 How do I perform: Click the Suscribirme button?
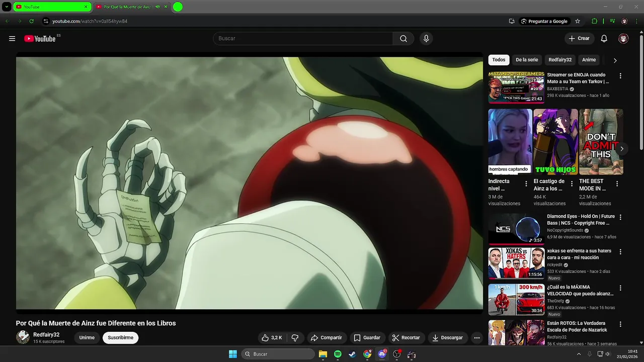point(120,338)
